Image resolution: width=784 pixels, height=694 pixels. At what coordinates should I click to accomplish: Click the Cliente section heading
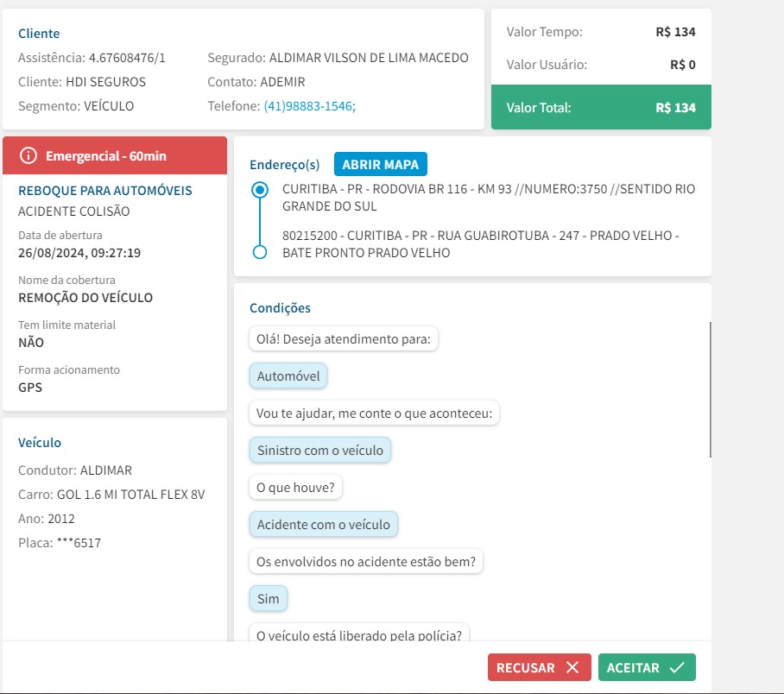click(39, 34)
